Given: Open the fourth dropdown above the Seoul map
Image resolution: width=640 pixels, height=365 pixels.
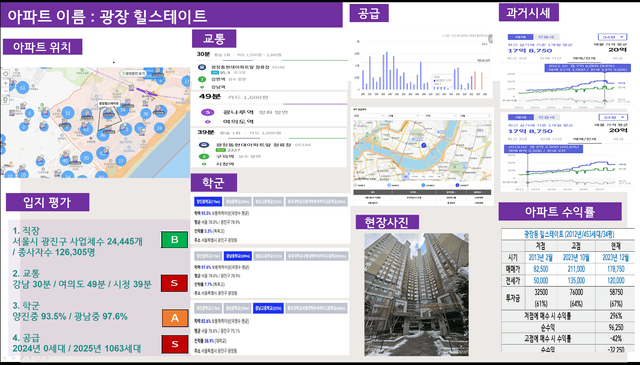Looking at the screenshot, I should pyautogui.click(x=475, y=116).
